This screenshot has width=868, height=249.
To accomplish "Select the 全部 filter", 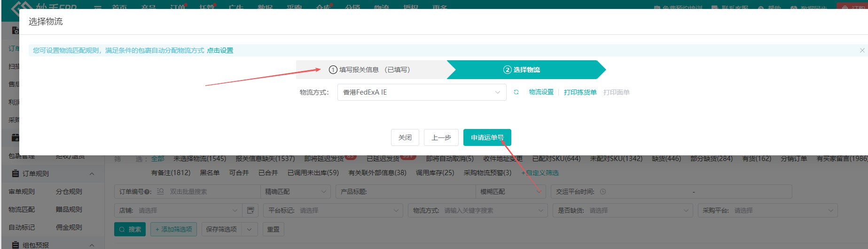I will (157, 159).
